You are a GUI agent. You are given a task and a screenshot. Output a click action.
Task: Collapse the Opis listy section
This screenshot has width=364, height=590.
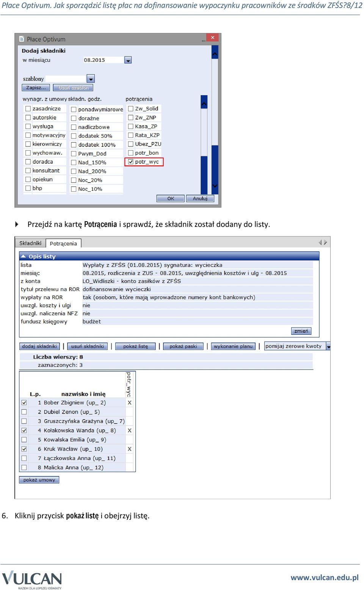coord(24,256)
